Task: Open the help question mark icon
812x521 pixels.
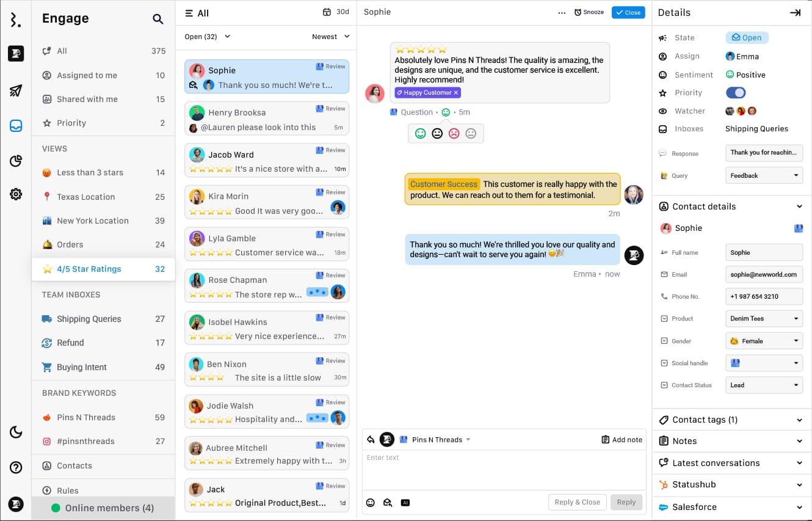Action: [16, 468]
